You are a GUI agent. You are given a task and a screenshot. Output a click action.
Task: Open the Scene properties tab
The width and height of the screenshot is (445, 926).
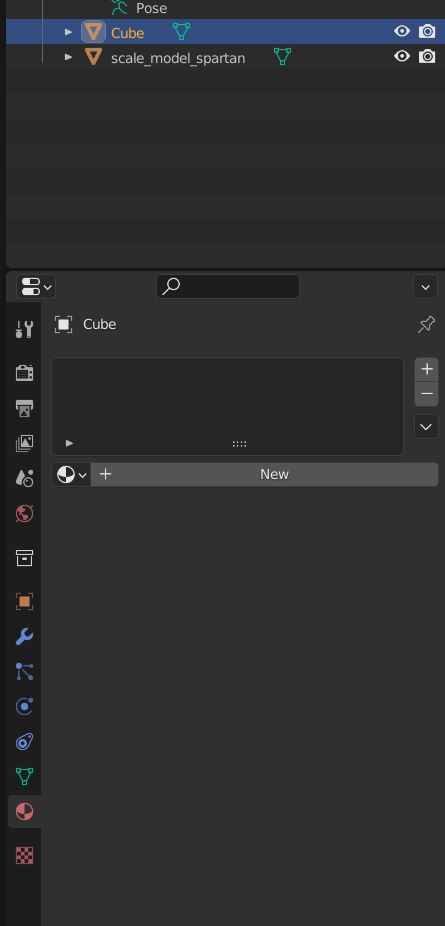click(x=24, y=478)
